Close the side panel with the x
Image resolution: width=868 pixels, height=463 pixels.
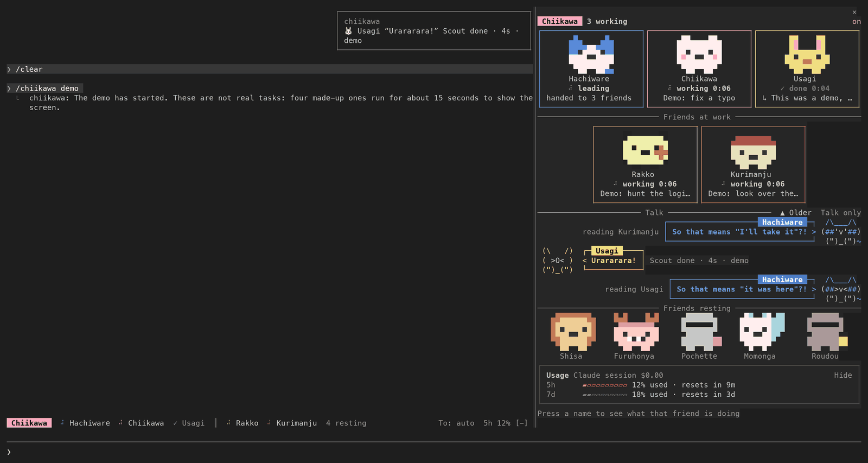tap(854, 12)
